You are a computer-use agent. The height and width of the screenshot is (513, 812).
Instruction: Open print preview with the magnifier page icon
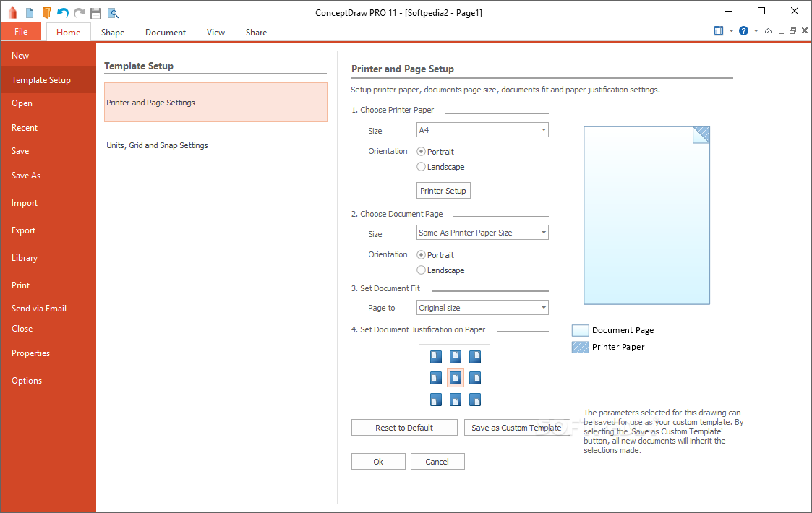tap(112, 14)
